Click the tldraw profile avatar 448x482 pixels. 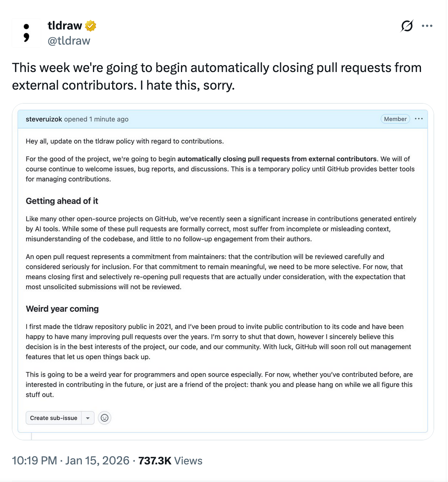(x=26, y=33)
